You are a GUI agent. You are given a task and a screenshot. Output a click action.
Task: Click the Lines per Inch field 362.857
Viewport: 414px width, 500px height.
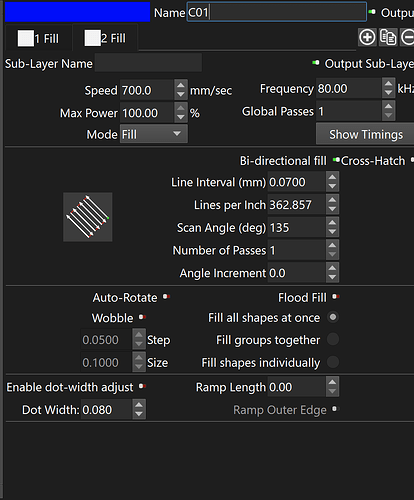tap(296, 205)
